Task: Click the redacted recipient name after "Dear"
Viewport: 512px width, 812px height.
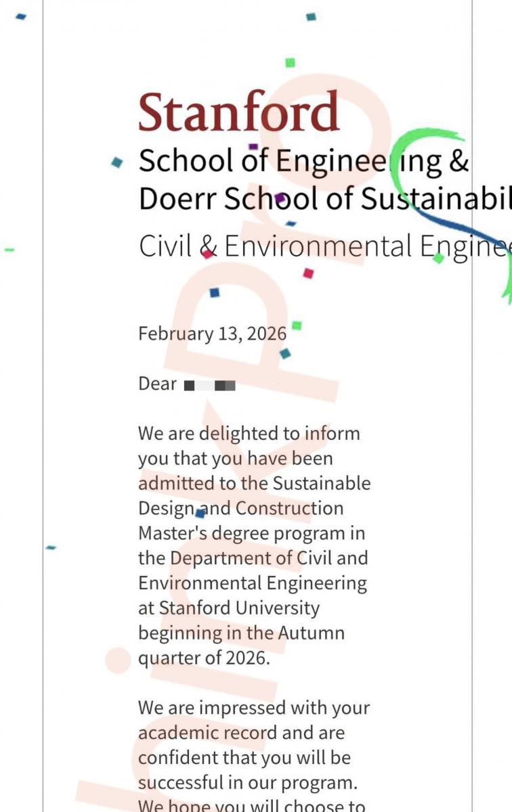Action: 210,386
